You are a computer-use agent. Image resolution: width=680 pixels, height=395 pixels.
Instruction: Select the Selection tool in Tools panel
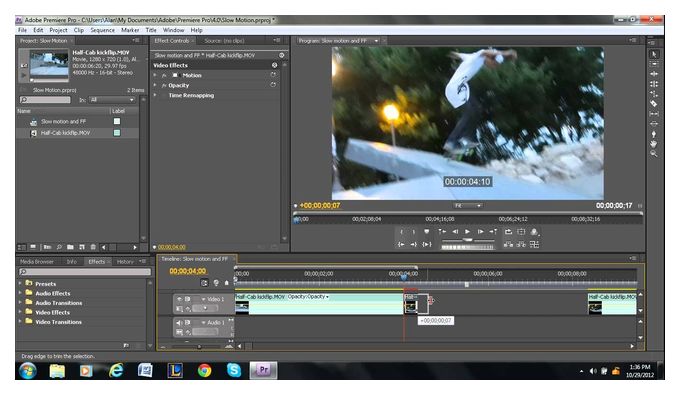click(x=654, y=54)
